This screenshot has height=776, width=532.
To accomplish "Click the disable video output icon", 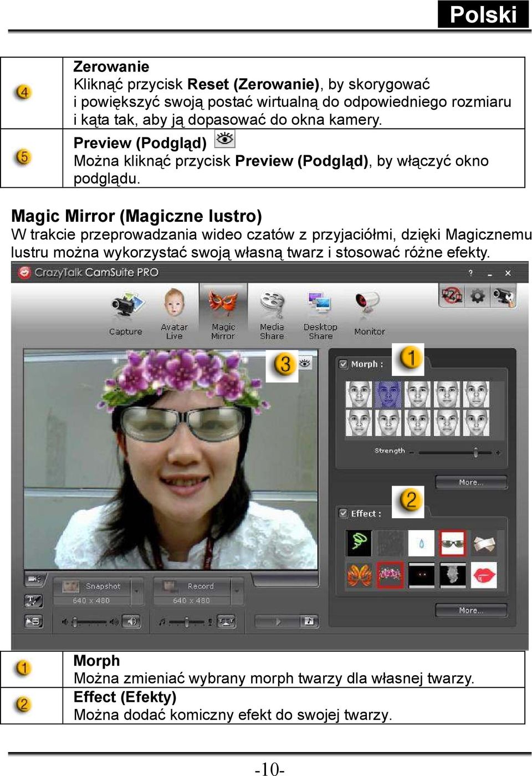I will tap(452, 295).
